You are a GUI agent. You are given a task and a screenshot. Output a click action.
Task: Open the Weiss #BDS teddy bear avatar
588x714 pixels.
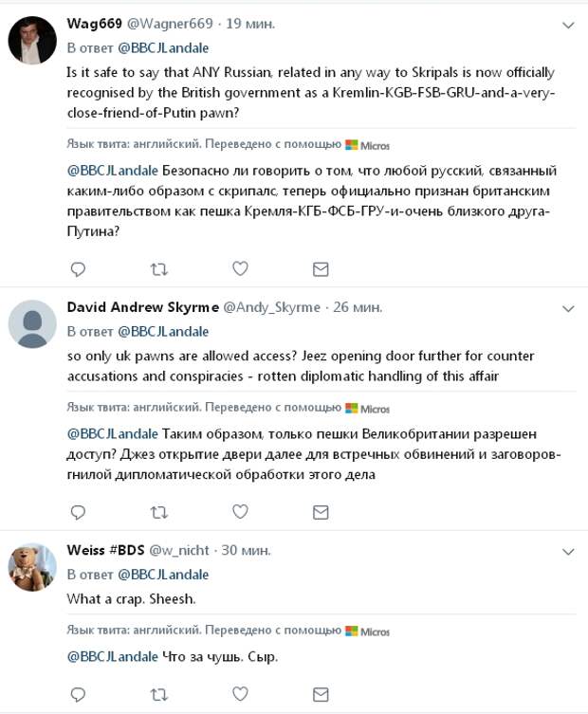coord(32,567)
